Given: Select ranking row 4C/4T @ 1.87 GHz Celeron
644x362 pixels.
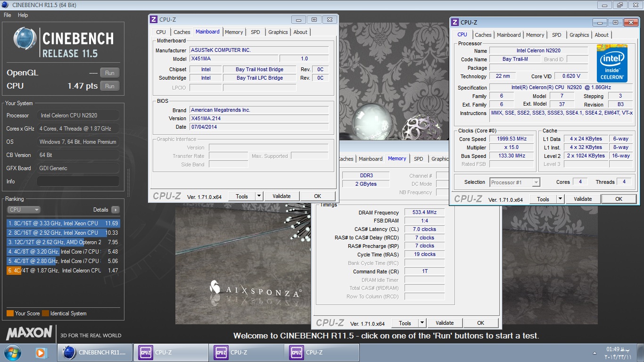Looking at the screenshot, I should point(63,271).
